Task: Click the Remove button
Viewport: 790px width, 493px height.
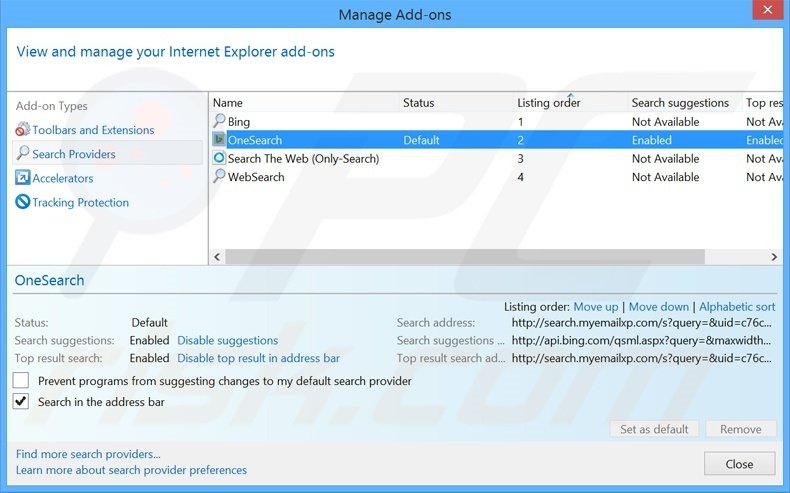Action: pyautogui.click(x=741, y=429)
